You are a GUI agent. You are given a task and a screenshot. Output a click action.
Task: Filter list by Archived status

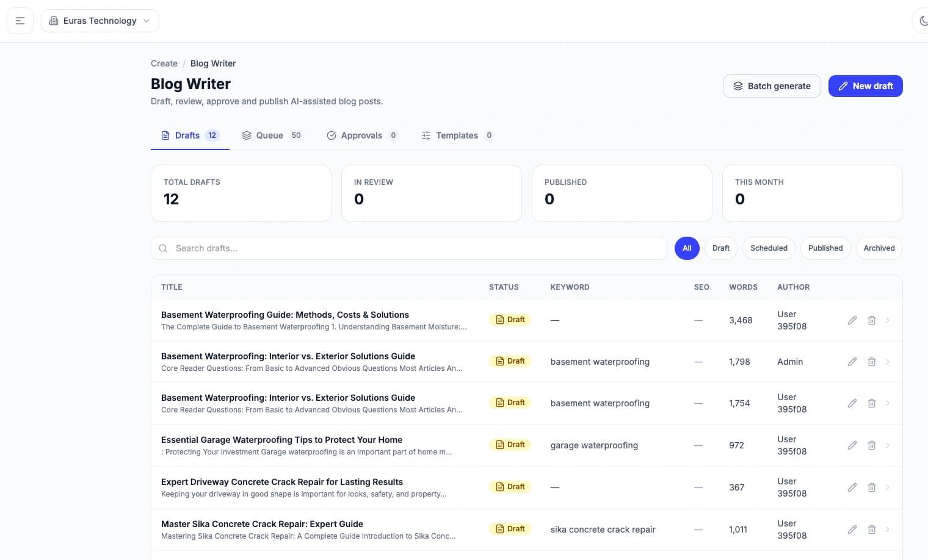click(879, 248)
